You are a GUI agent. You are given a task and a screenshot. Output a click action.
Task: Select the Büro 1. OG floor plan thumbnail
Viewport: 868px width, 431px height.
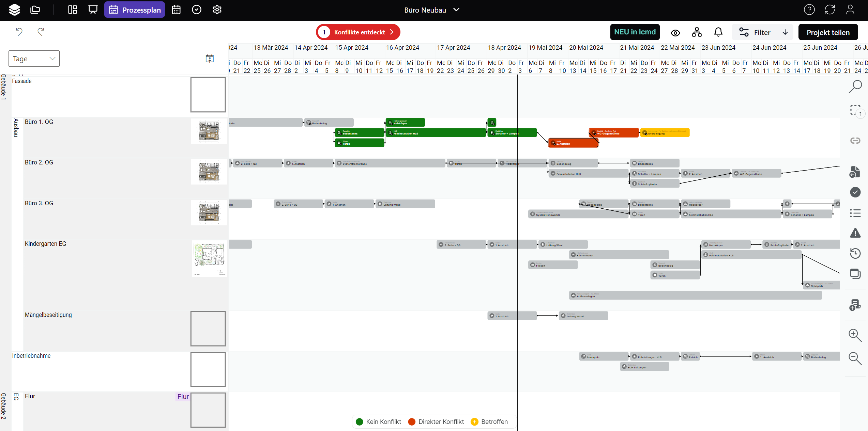point(209,131)
